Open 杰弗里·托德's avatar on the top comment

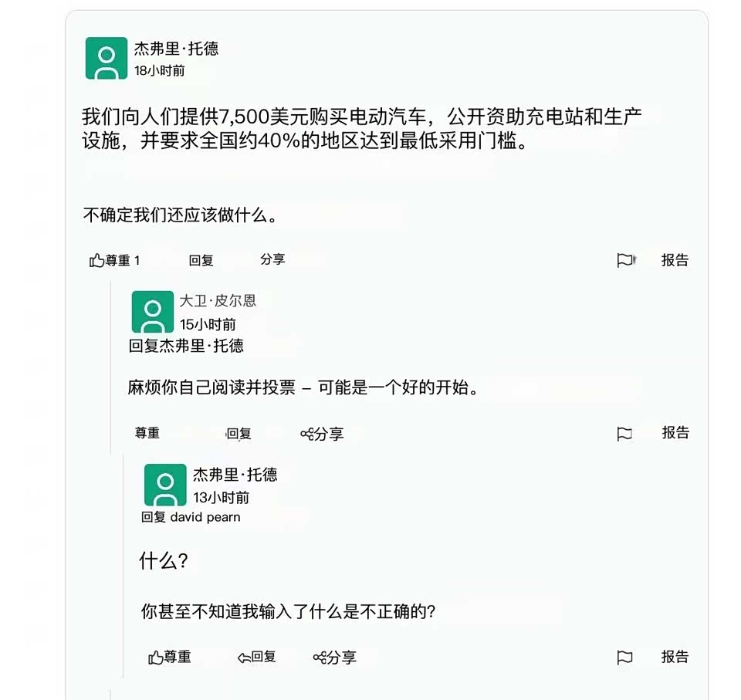106,58
